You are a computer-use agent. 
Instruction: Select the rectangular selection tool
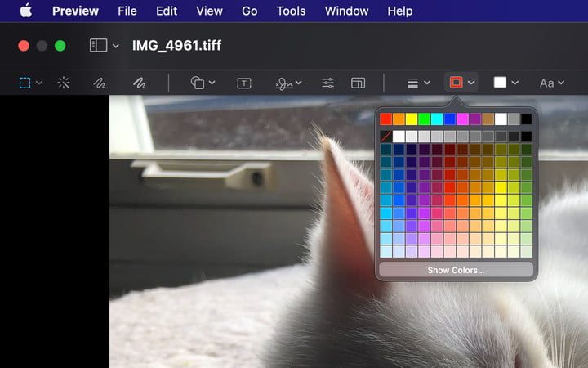25,83
